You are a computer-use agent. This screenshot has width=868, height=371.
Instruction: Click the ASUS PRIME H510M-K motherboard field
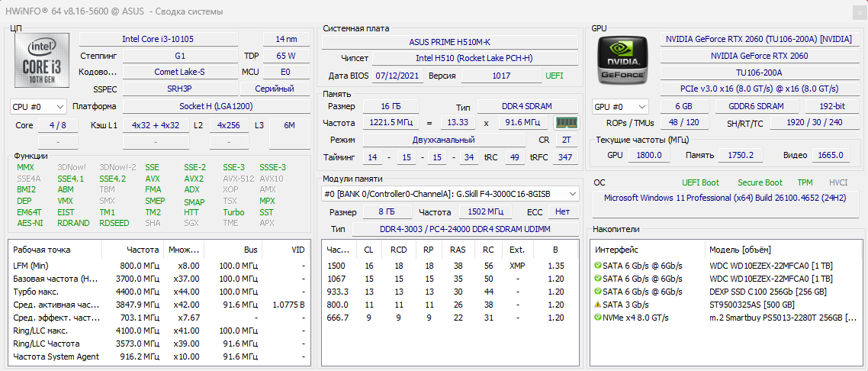pyautogui.click(x=448, y=42)
